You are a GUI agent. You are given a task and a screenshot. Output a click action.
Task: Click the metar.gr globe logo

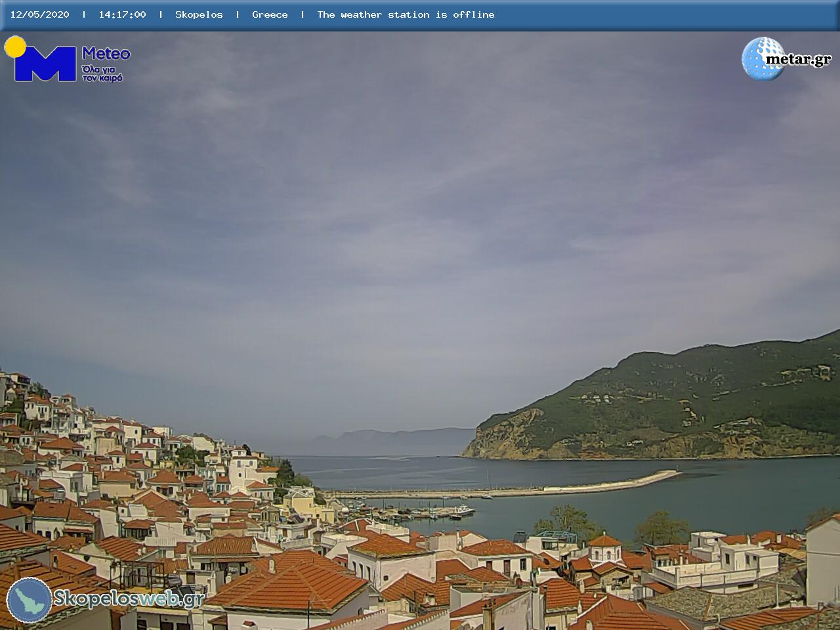tap(763, 58)
